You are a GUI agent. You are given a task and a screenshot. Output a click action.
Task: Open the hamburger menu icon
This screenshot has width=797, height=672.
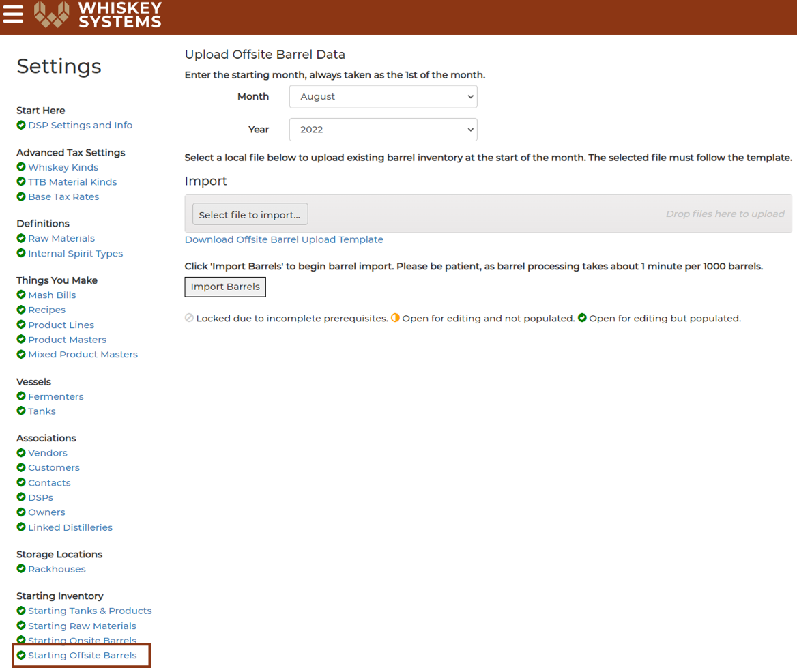point(13,14)
